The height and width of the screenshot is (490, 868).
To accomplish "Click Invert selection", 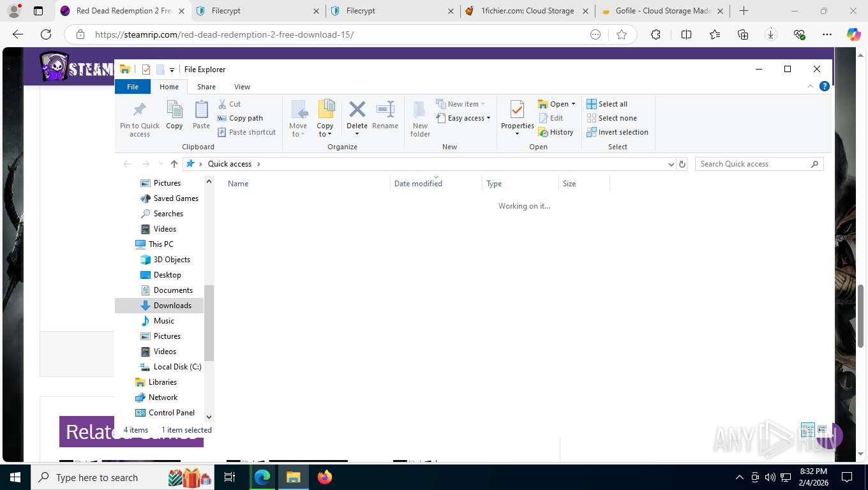I will tap(617, 132).
